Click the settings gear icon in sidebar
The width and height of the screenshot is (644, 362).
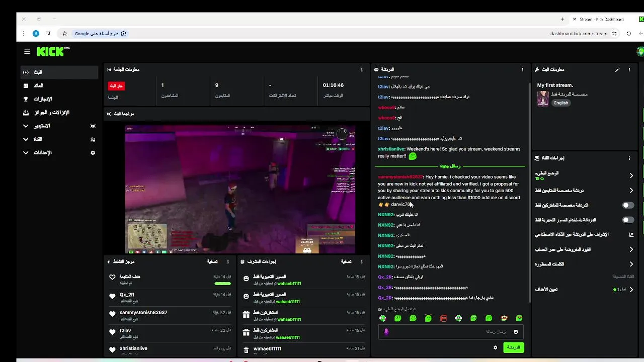[x=93, y=153]
